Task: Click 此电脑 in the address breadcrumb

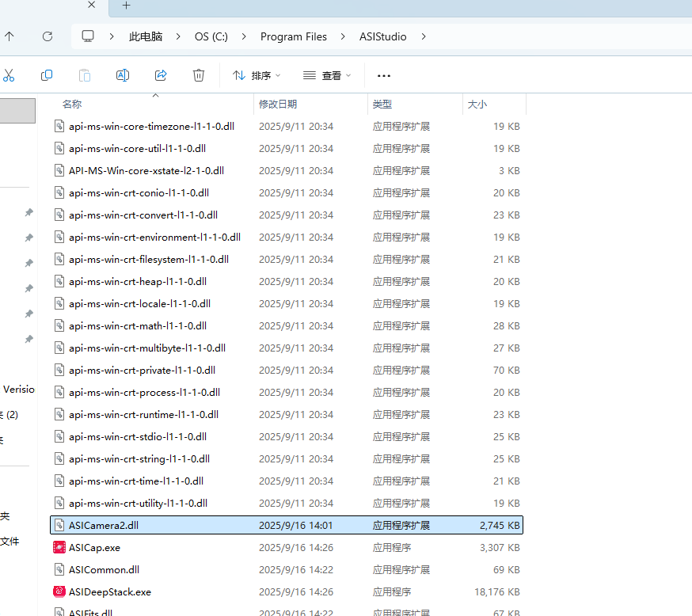Action: pos(146,36)
